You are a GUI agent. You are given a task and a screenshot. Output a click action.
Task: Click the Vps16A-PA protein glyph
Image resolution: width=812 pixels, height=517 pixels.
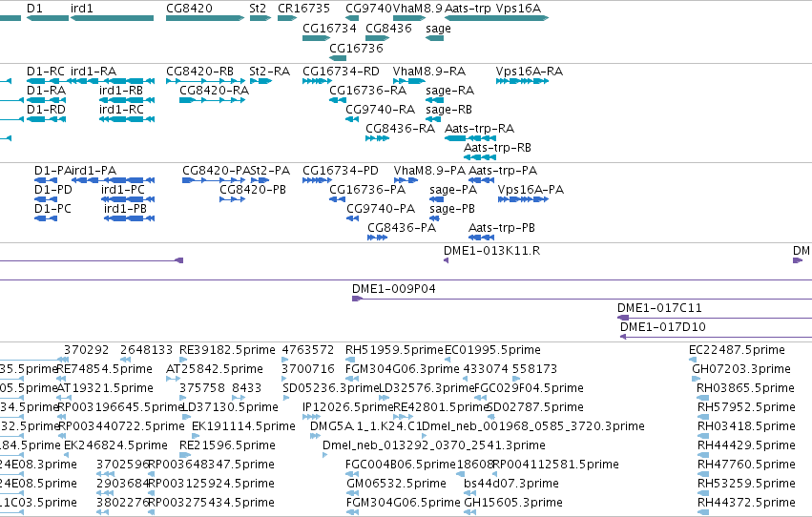(x=523, y=199)
